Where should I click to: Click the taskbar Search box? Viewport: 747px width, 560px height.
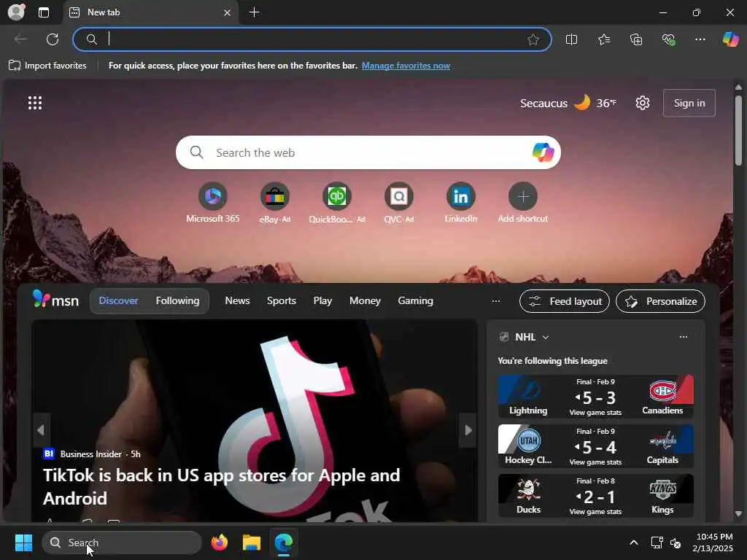[122, 542]
